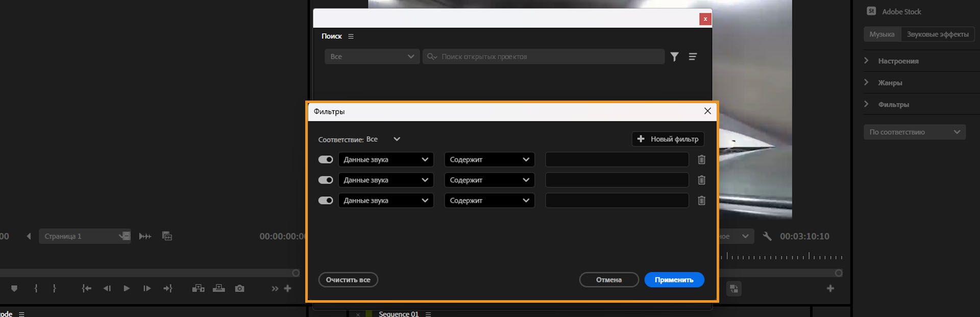Toggle off the first filter row switch
This screenshot has width=980, height=317.
pyautogui.click(x=326, y=160)
